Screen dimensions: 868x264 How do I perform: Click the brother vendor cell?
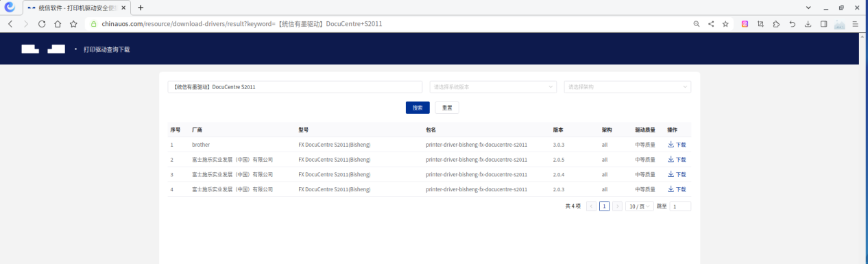tap(201, 145)
